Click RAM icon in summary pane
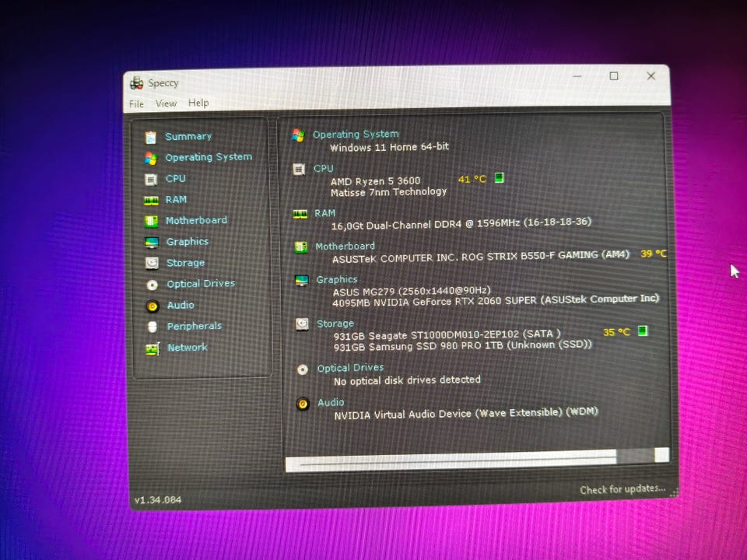 (300, 215)
